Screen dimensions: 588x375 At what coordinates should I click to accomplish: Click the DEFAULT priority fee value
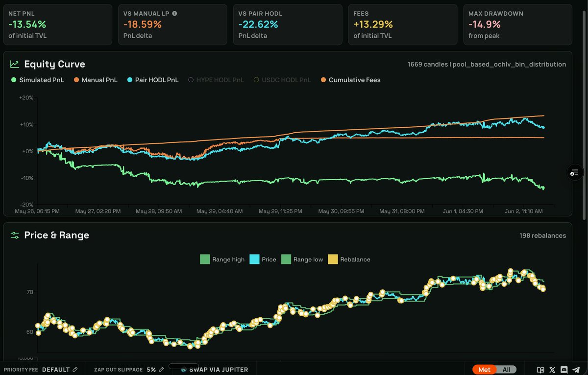point(56,370)
